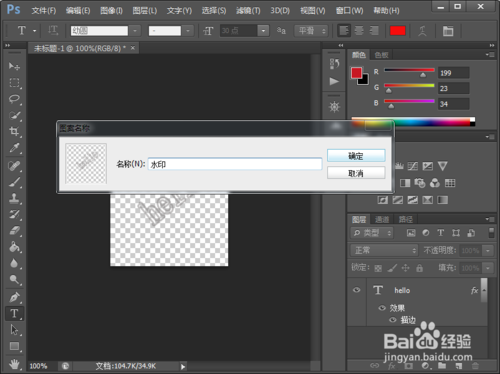Select the Crop tool

pos(14,131)
